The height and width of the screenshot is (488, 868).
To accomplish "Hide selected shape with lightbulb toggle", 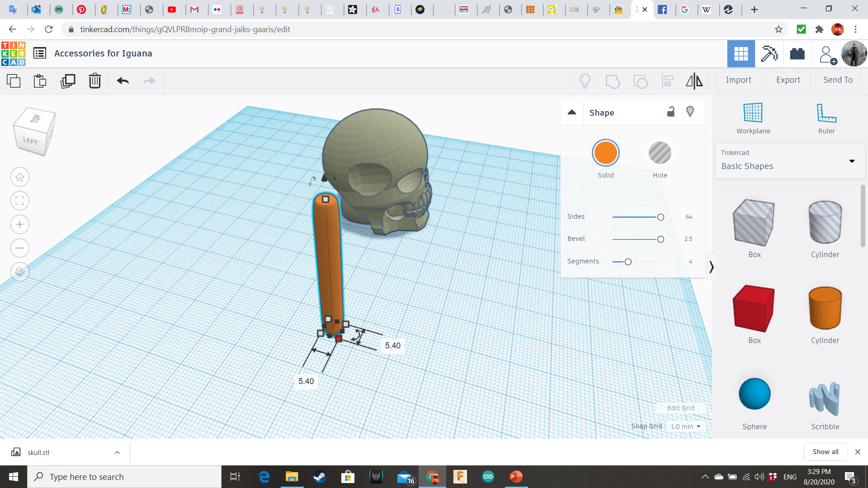I will (690, 112).
